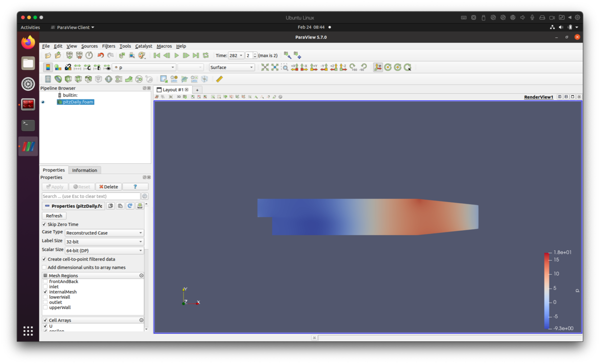Add a new layout tab with plus

click(197, 90)
